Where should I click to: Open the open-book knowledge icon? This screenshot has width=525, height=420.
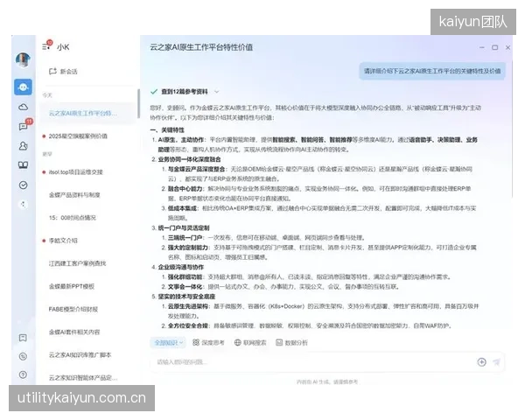[23, 165]
